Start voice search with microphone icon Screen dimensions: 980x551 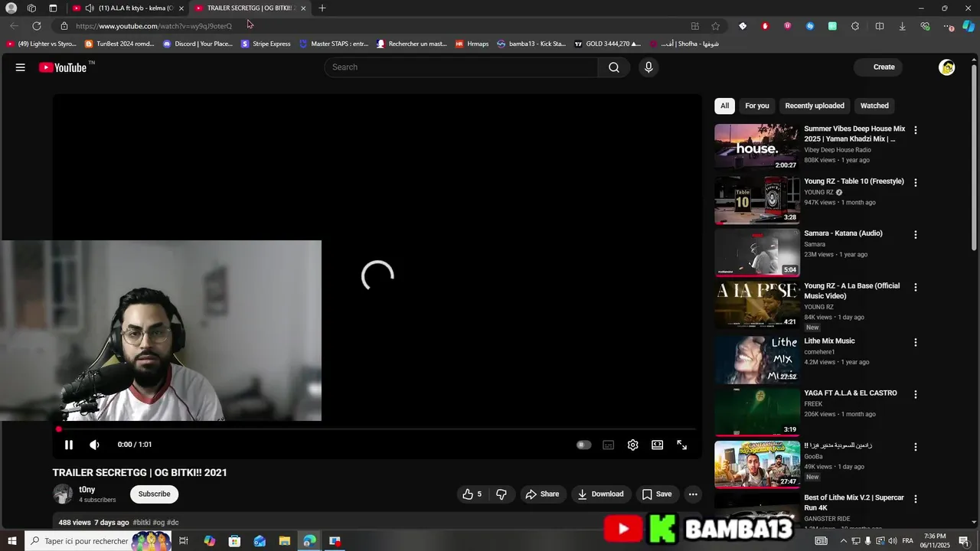coord(648,67)
